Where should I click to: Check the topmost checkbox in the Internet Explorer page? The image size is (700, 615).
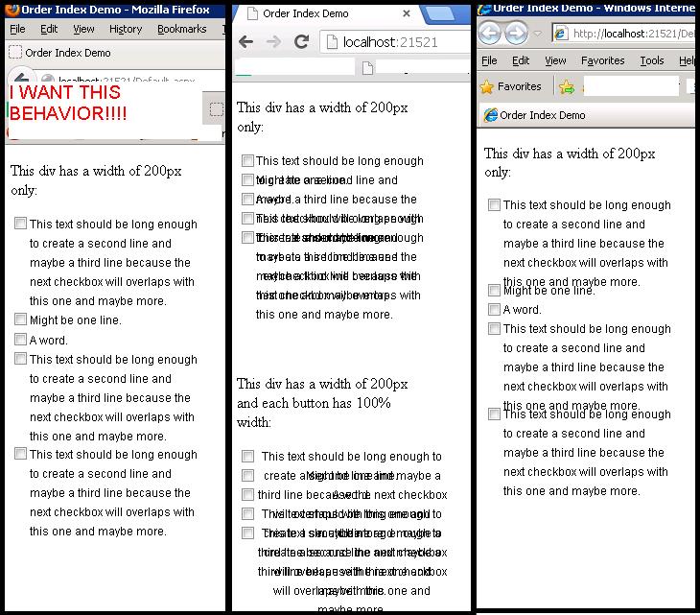point(494,204)
